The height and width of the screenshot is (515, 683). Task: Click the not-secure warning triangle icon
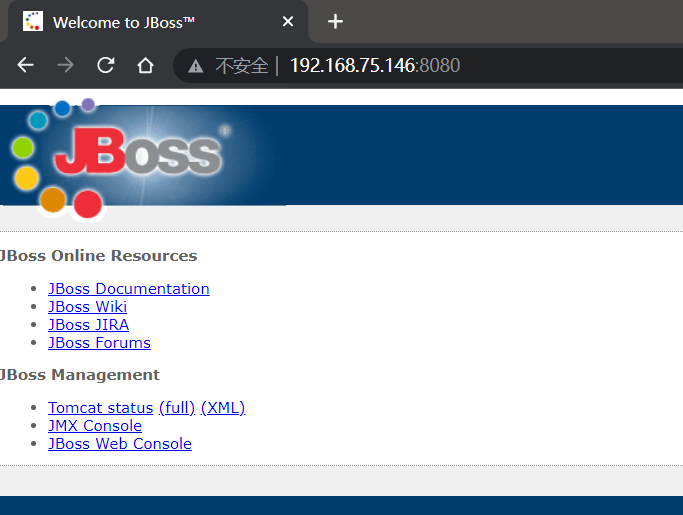(x=196, y=66)
